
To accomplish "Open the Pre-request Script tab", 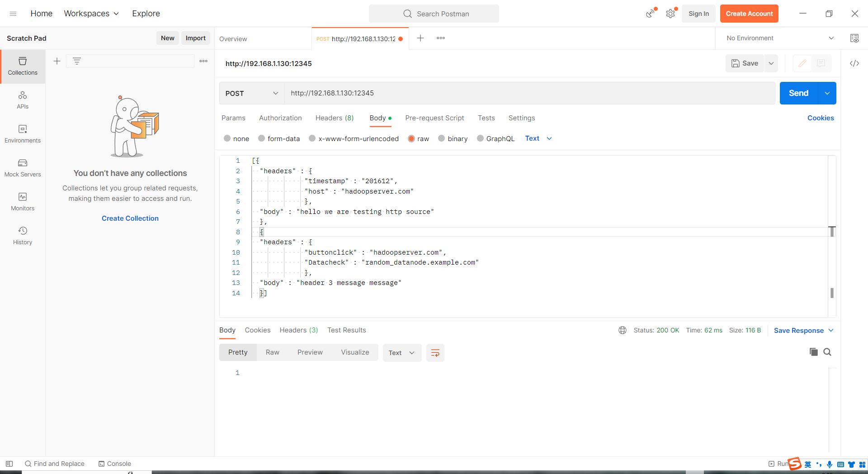I will pyautogui.click(x=434, y=118).
